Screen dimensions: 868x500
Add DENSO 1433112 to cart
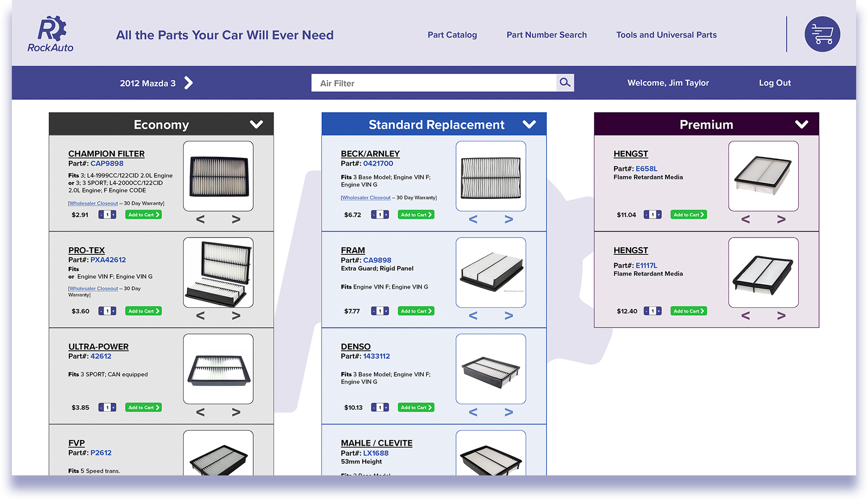(416, 407)
